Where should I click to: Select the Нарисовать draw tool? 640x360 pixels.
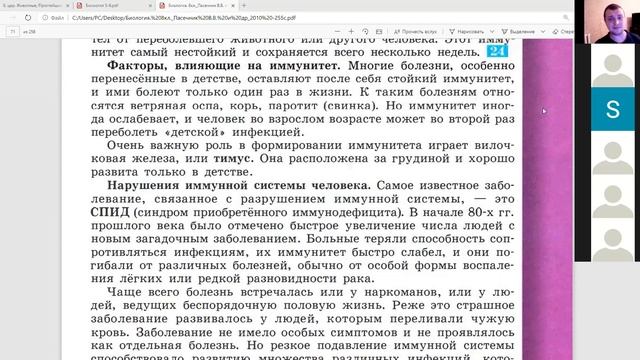pyautogui.click(x=467, y=31)
